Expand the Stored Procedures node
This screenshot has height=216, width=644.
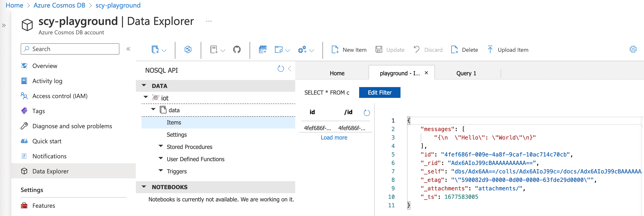pos(161,146)
